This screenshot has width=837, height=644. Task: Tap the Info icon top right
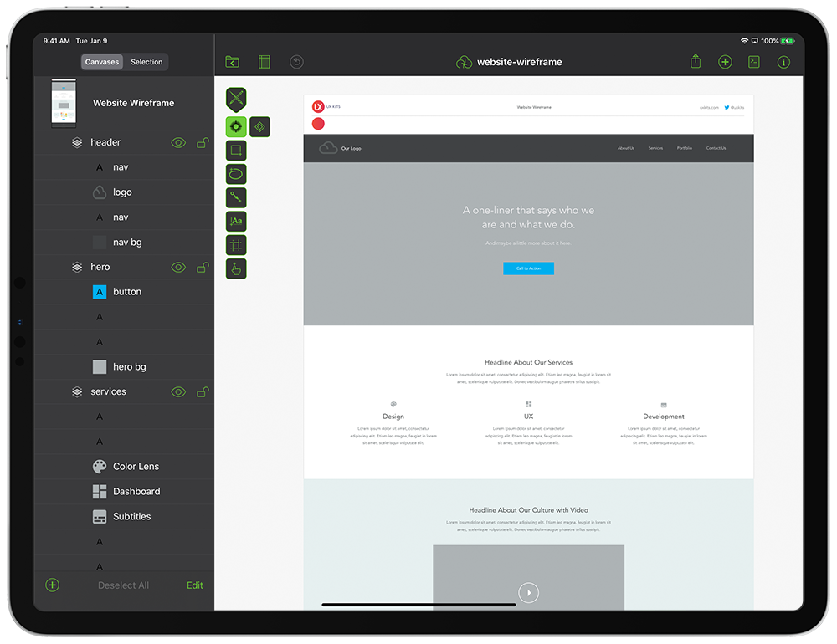point(783,61)
